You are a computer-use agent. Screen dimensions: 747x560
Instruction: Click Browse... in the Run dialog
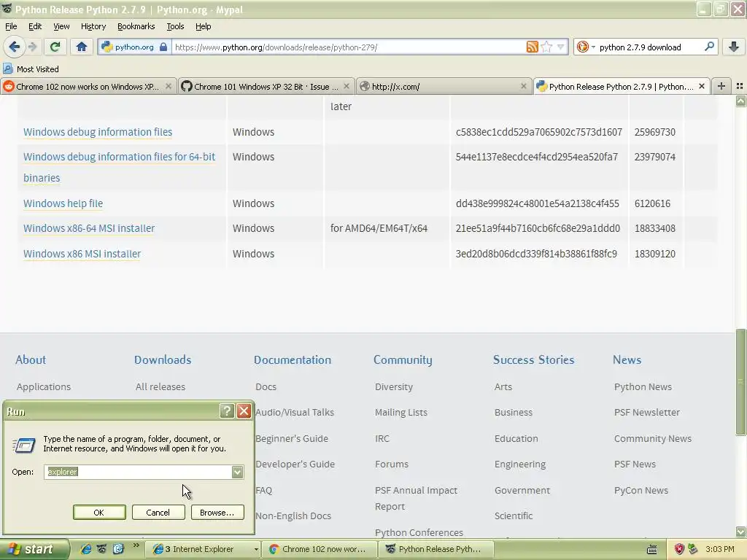click(x=217, y=513)
